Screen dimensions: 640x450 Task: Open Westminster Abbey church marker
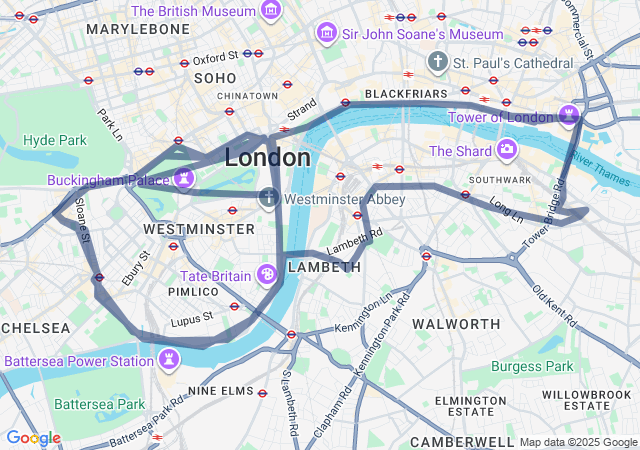point(269,199)
